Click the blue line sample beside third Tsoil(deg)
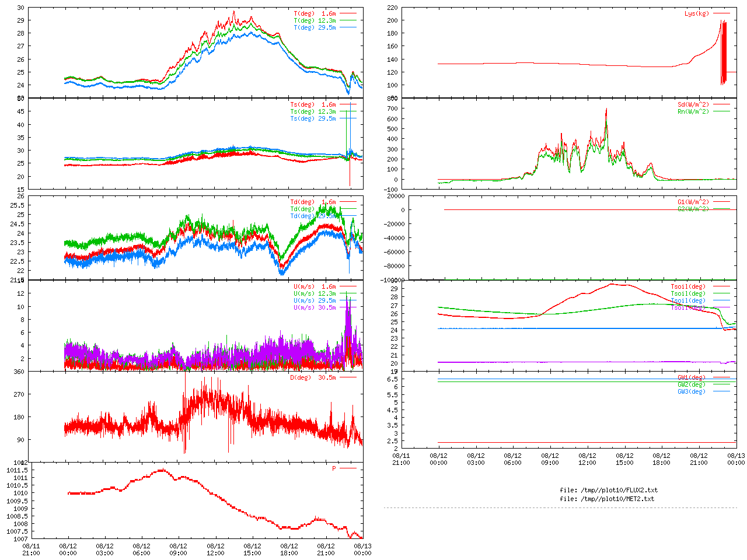Image resolution: width=747 pixels, height=560 pixels. click(721, 300)
